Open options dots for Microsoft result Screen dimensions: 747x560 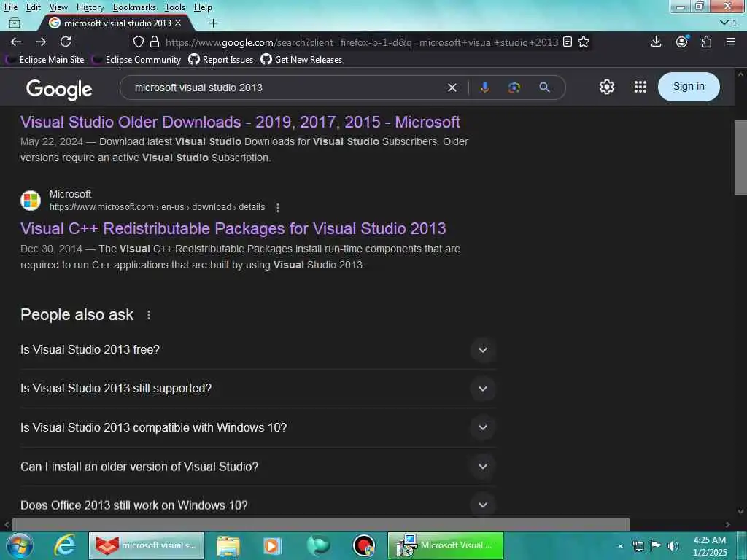click(278, 208)
